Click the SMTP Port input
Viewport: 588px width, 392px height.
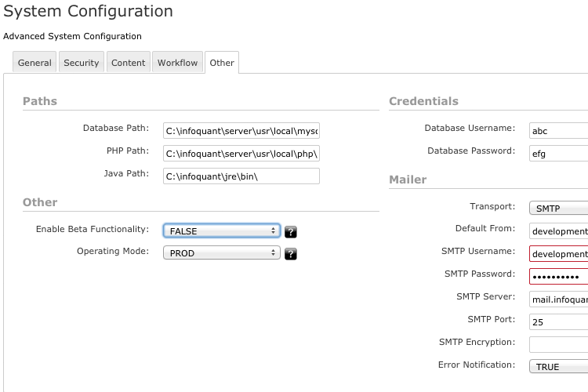[x=558, y=321]
